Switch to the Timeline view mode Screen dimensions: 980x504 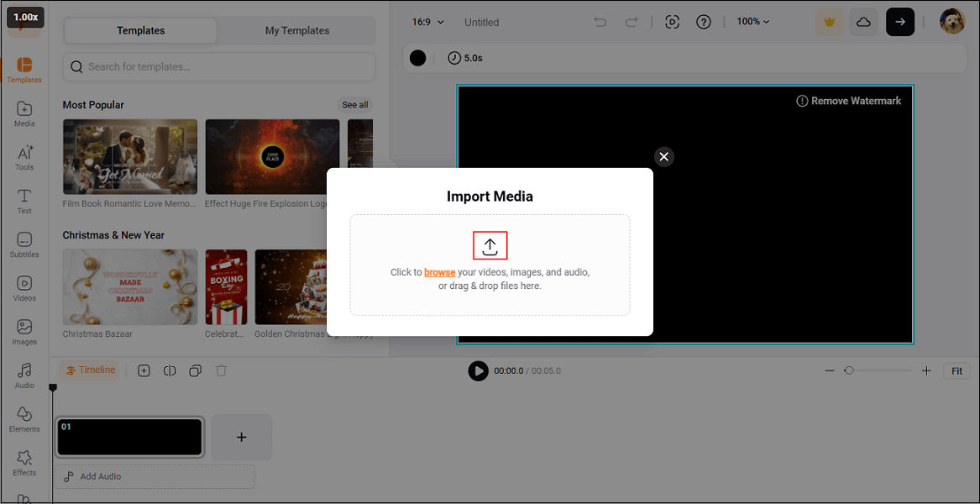pyautogui.click(x=89, y=370)
